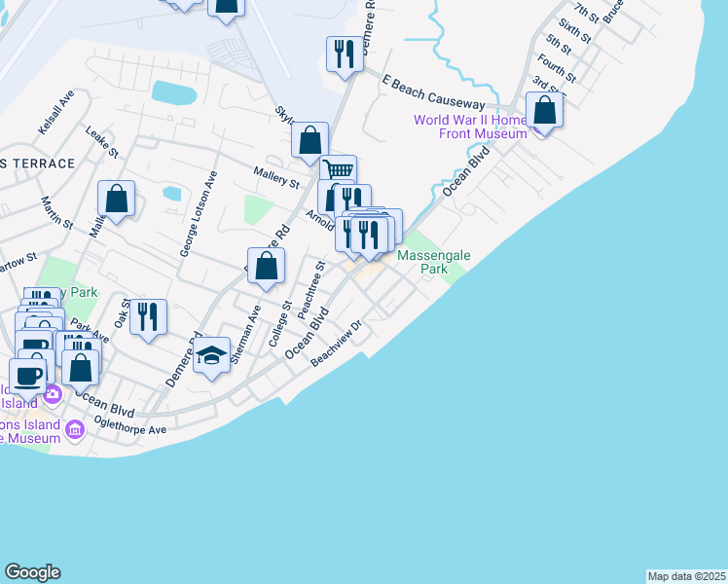The width and height of the screenshot is (728, 584).
Task: Select the shopping bag marker above College St
Action: pyautogui.click(x=266, y=265)
